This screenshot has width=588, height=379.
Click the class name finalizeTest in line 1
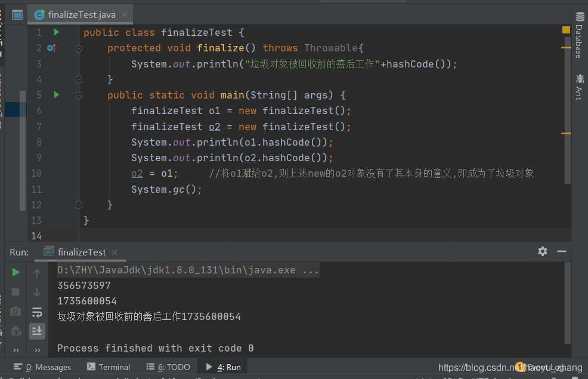197,32
